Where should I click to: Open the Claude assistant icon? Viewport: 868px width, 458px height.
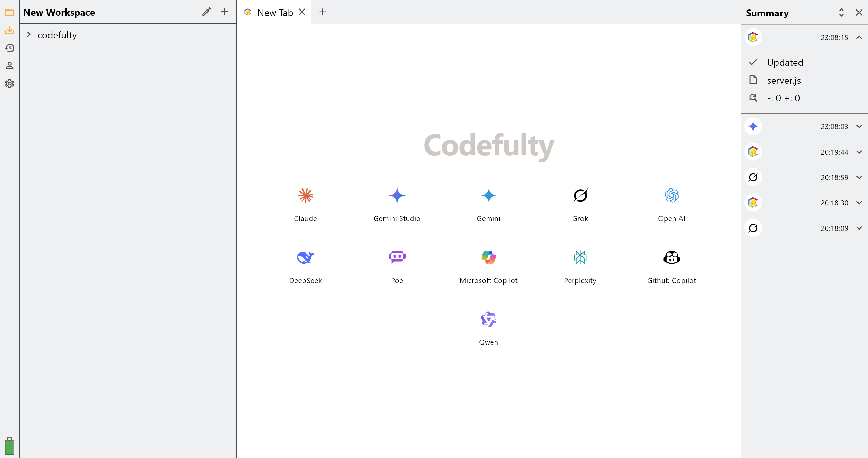coord(305,196)
